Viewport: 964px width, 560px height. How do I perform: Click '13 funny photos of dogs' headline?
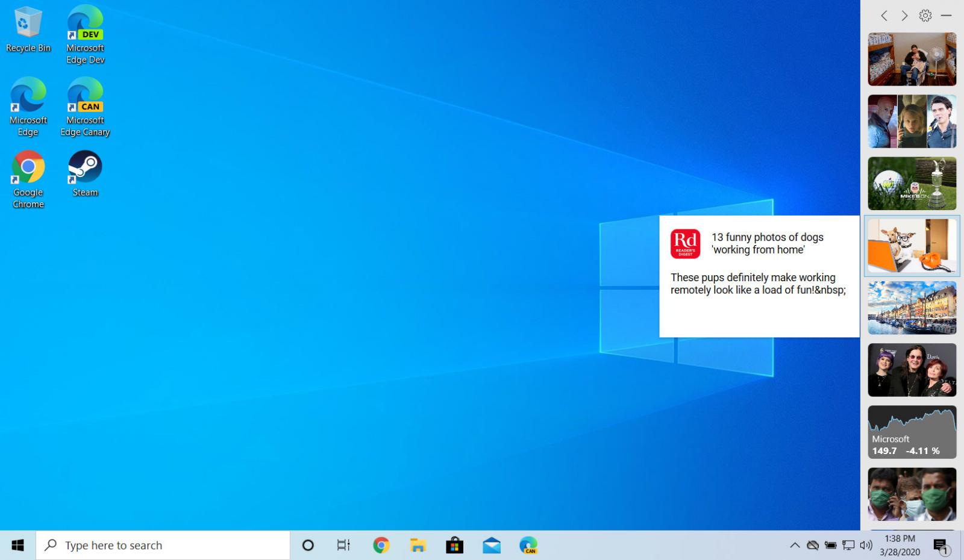[767, 243]
